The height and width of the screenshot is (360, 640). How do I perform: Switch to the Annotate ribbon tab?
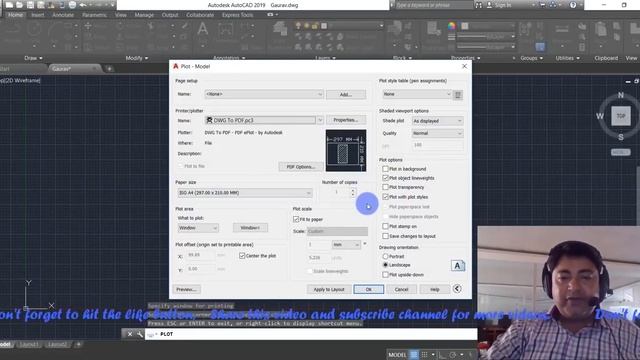pyautogui.click(x=63, y=15)
